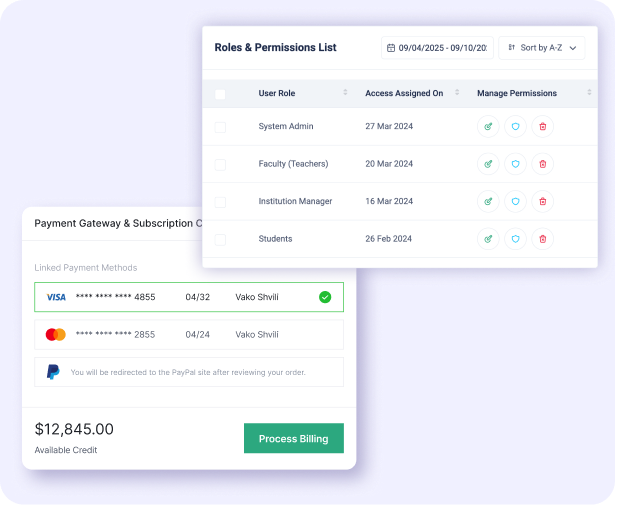Check the System Admin row checkbox
This screenshot has height=505, width=618.
(220, 127)
